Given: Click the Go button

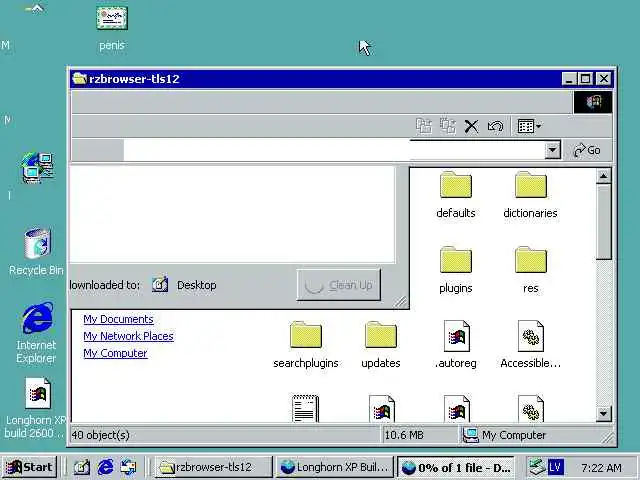Looking at the screenshot, I should coord(587,150).
